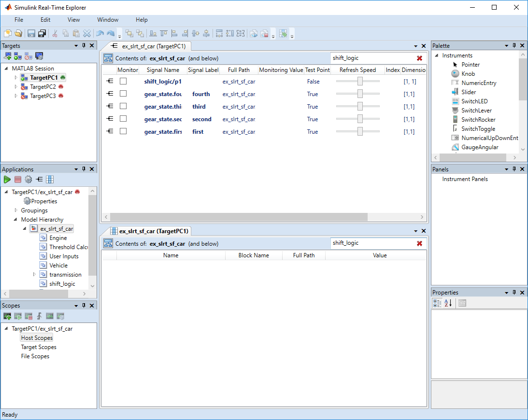Image resolution: width=528 pixels, height=420 pixels.
Task: Expand the Groupings node in Applications
Action: click(16, 210)
